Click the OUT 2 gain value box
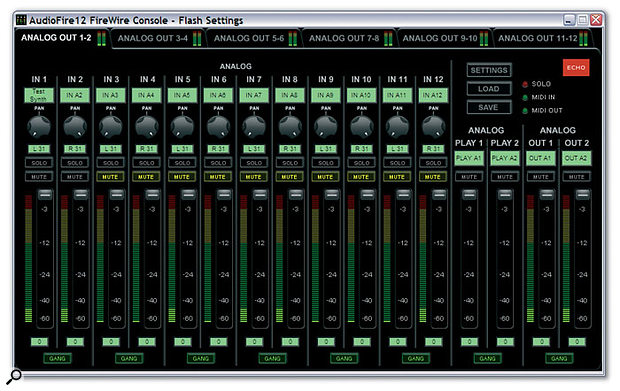The height and width of the screenshot is (391, 620). pos(577,342)
